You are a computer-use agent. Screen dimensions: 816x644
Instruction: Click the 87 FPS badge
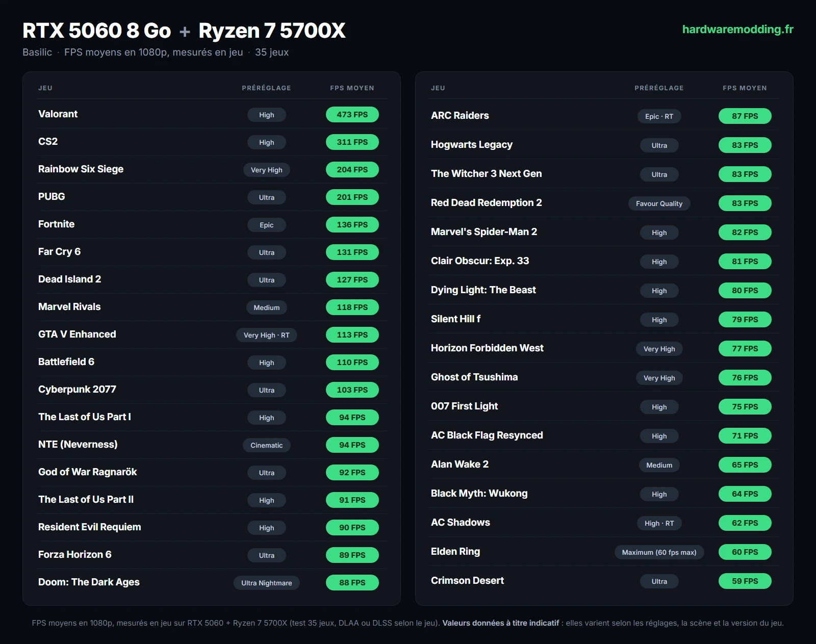745,116
